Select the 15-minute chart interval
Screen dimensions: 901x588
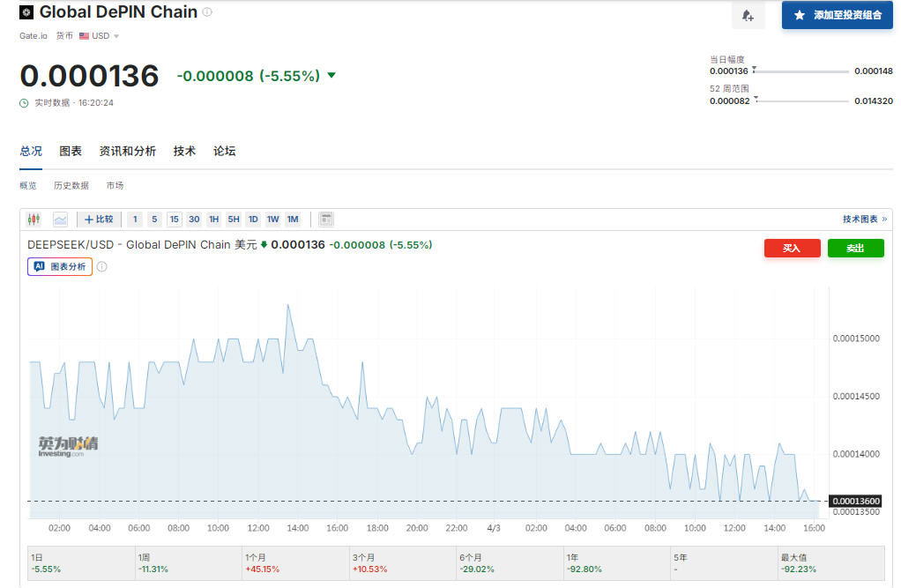[x=174, y=220]
